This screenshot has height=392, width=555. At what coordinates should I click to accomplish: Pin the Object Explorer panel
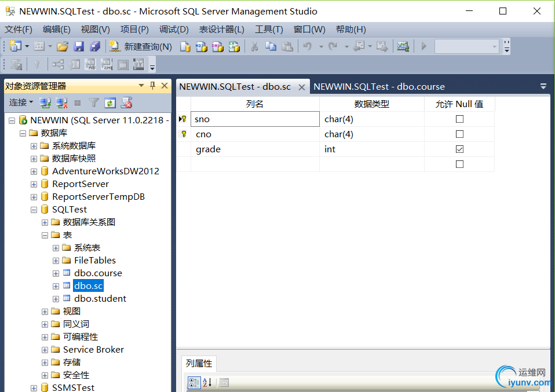[x=152, y=86]
